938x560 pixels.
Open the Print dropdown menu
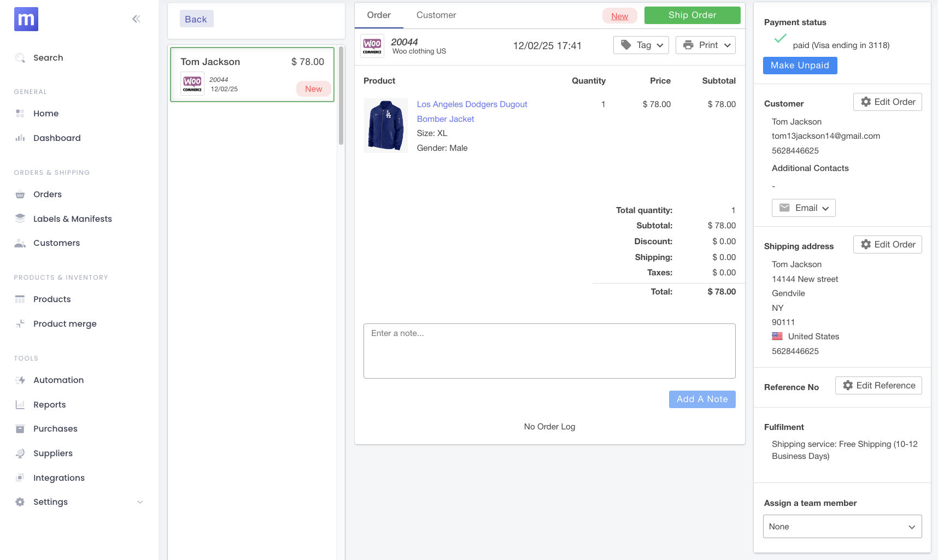click(706, 45)
